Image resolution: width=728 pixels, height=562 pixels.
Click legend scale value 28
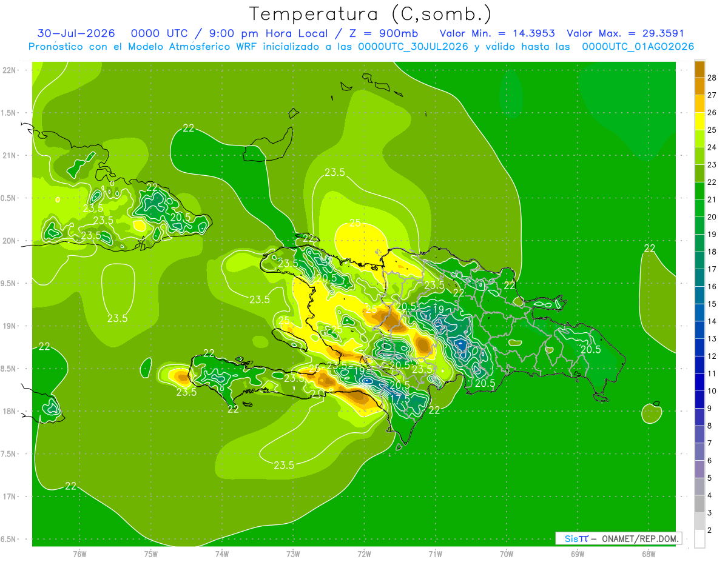(x=712, y=77)
